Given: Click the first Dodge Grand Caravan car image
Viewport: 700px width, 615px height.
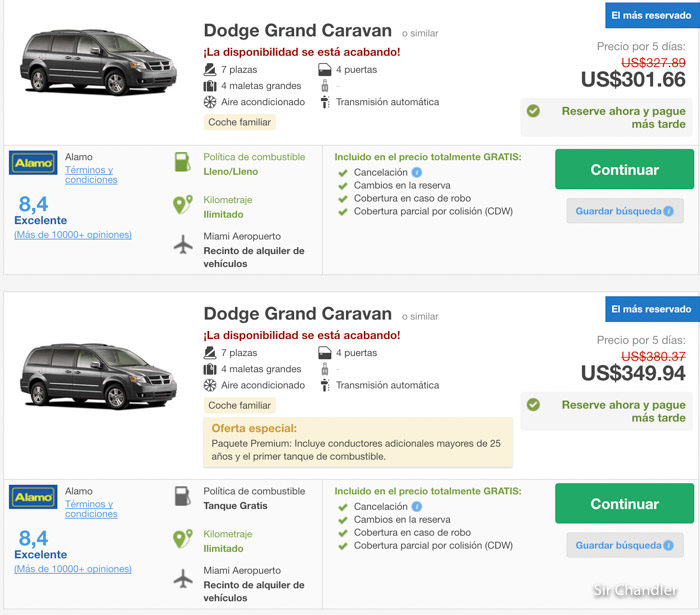Looking at the screenshot, I should coord(98,62).
